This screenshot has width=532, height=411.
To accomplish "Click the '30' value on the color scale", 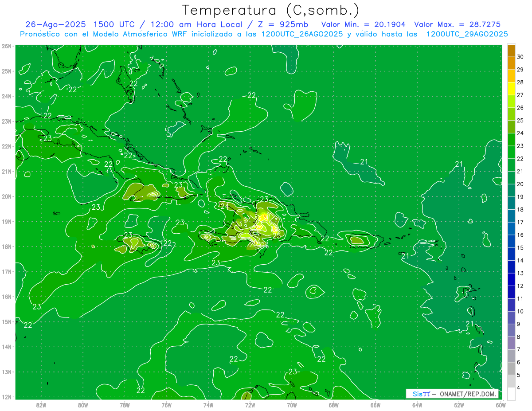I will [x=520, y=57].
